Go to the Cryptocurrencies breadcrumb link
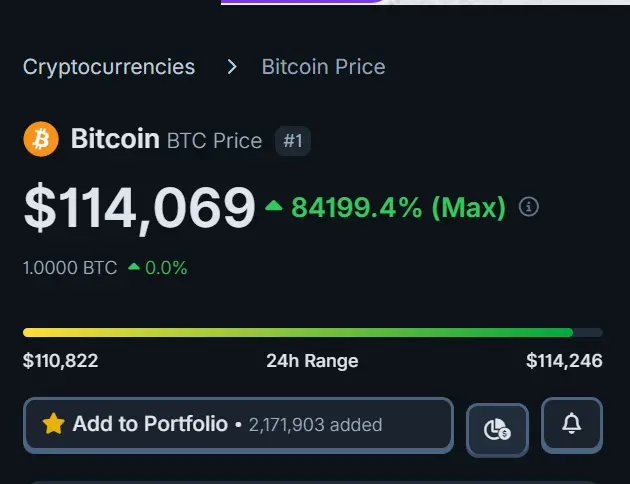This screenshot has width=630, height=484. [x=109, y=67]
